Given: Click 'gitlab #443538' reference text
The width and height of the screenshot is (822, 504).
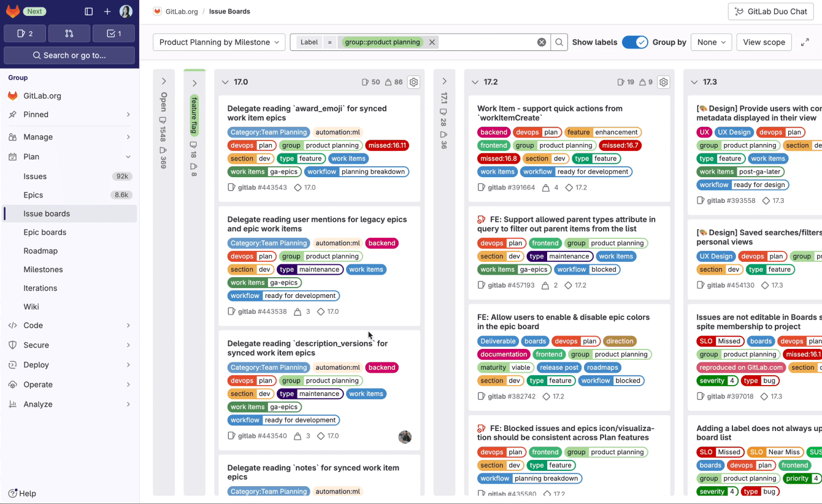Looking at the screenshot, I should [x=262, y=311].
